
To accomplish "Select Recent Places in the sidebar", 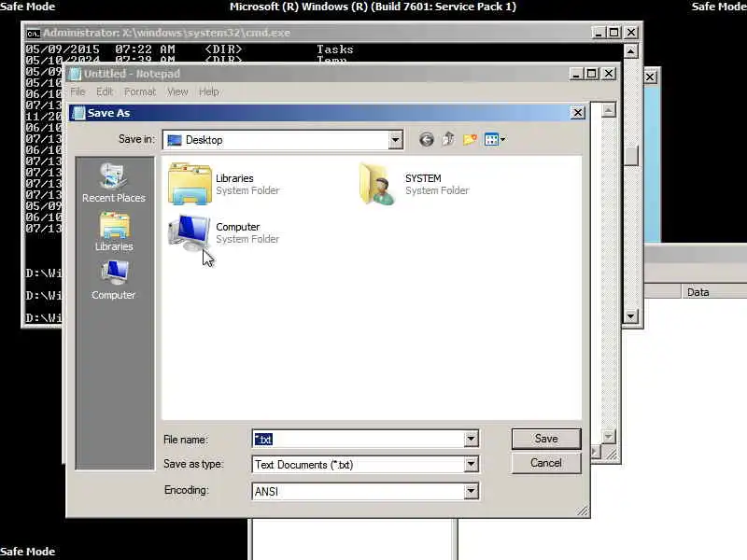I will pyautogui.click(x=113, y=183).
